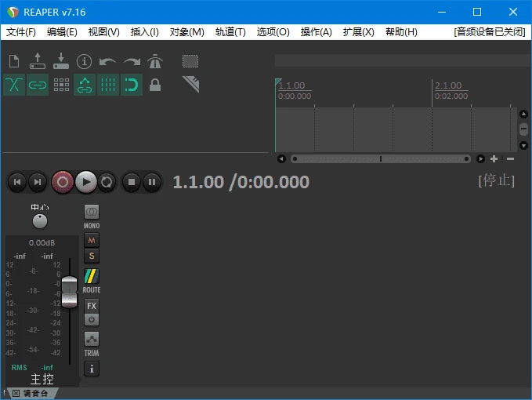The height and width of the screenshot is (400, 532).
Task: Undo the last action arrow icon
Action: point(108,61)
